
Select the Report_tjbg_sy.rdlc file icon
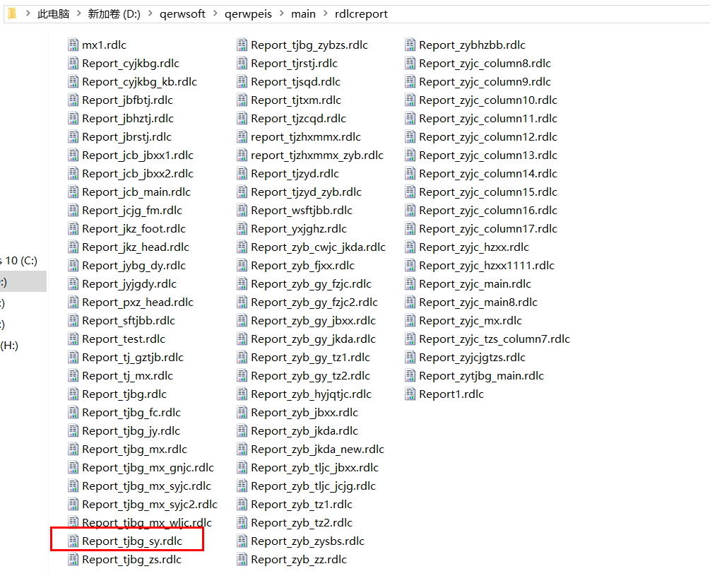click(73, 541)
